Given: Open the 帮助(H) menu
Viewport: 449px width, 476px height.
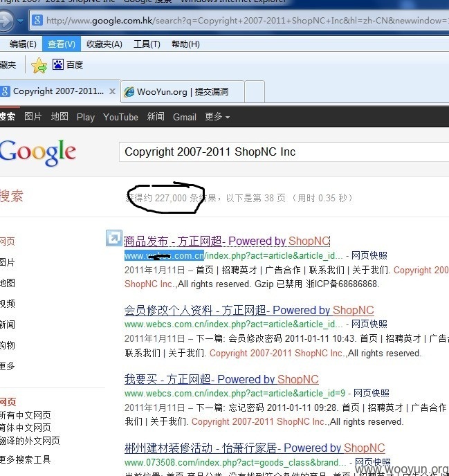Looking at the screenshot, I should pos(185,44).
